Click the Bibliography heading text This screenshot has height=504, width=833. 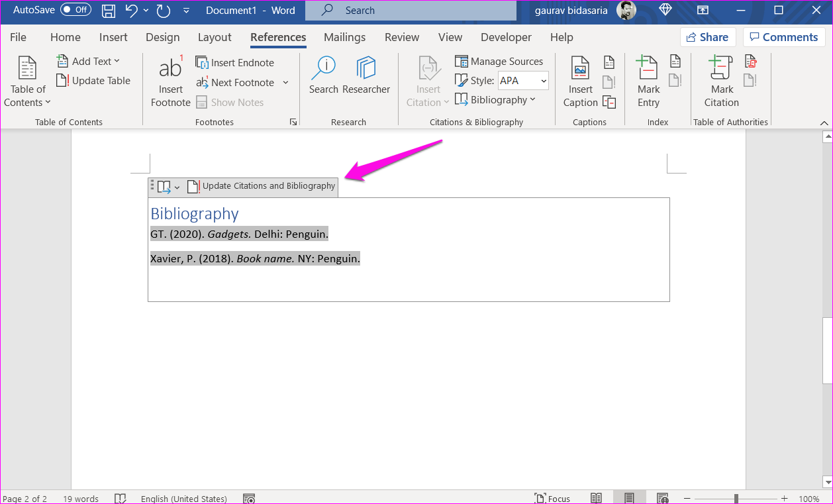click(x=195, y=214)
